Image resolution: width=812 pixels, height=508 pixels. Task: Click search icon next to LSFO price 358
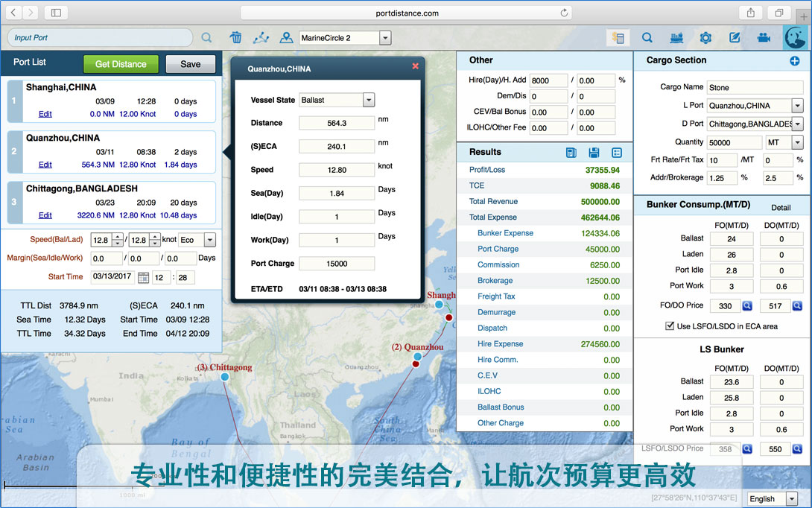coord(747,448)
